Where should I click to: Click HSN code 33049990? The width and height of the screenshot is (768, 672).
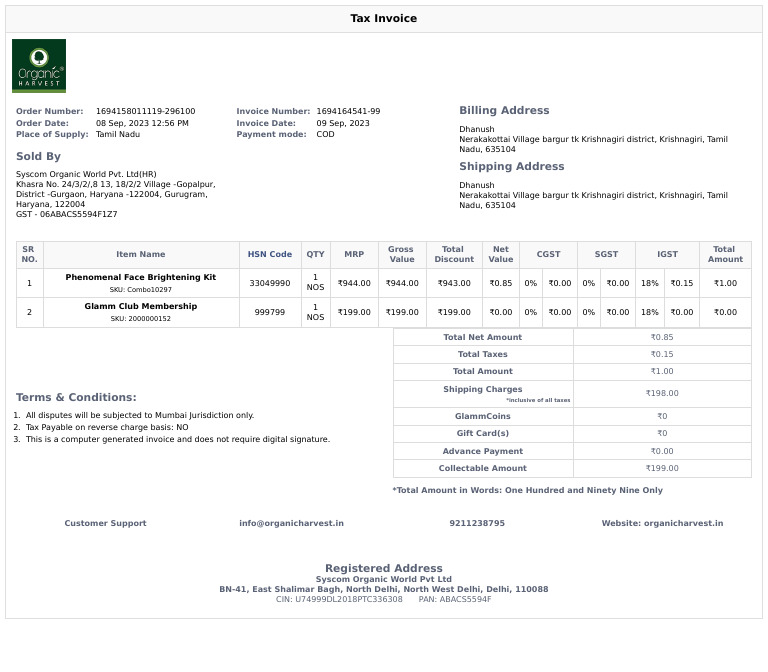(x=269, y=283)
